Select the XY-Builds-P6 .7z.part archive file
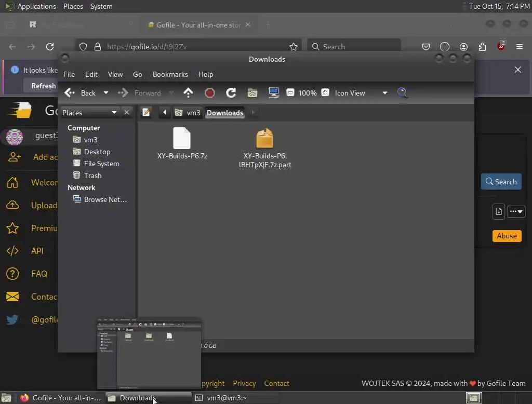The height and width of the screenshot is (404, 532). click(264, 148)
